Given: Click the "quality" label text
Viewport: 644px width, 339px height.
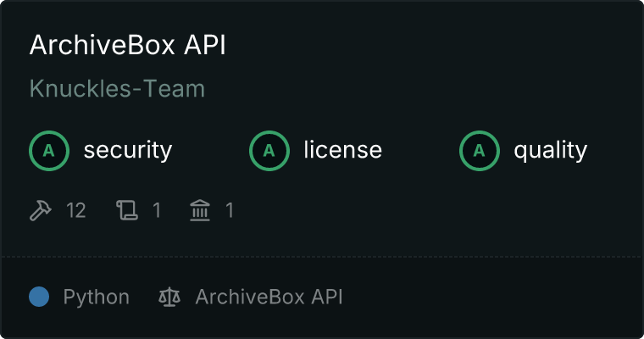Looking at the screenshot, I should point(550,151).
